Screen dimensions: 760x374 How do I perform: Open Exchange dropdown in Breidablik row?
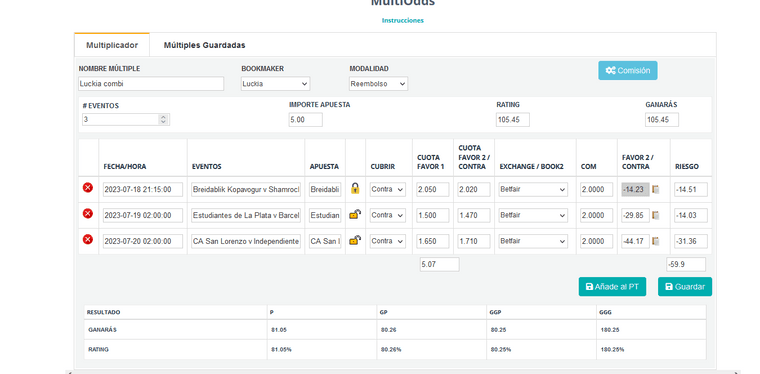point(533,189)
